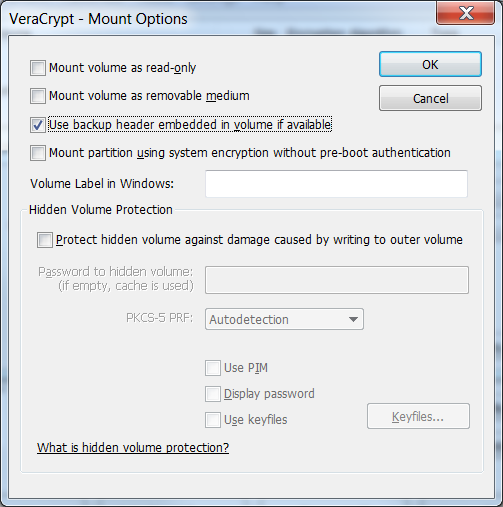Enable Mount volume as read-only checkbox
This screenshot has width=503, height=507.
tap(38, 68)
